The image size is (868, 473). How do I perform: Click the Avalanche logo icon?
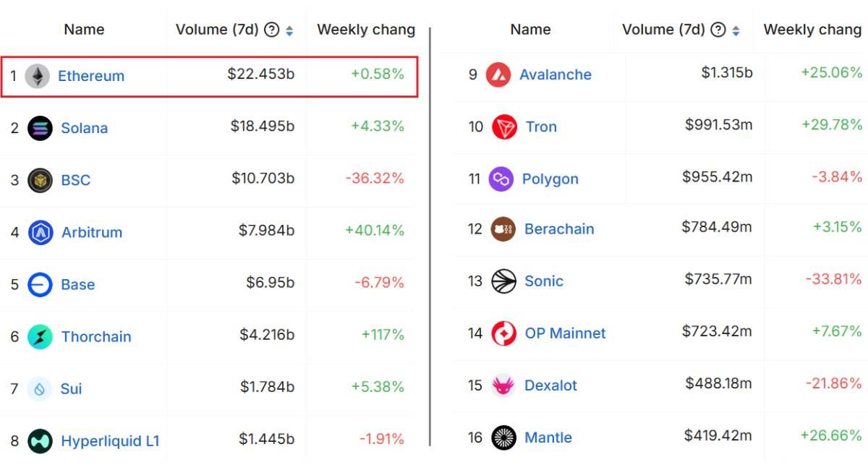point(498,74)
